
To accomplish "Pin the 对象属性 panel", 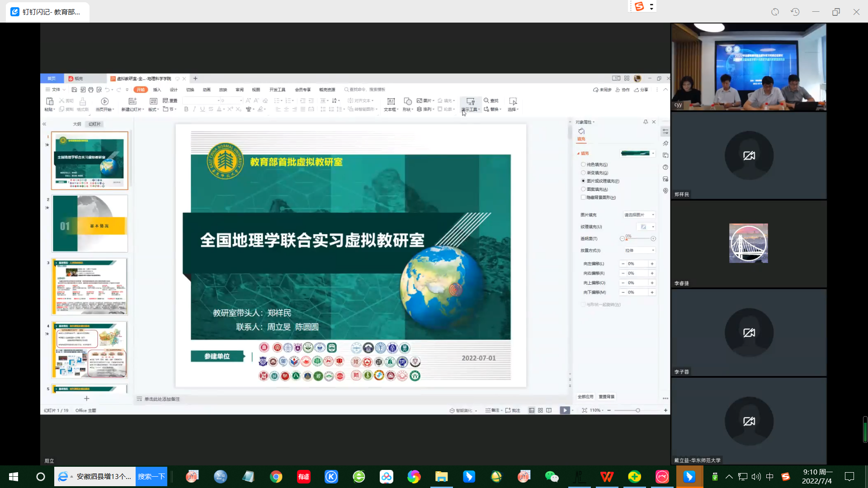I will [x=646, y=122].
